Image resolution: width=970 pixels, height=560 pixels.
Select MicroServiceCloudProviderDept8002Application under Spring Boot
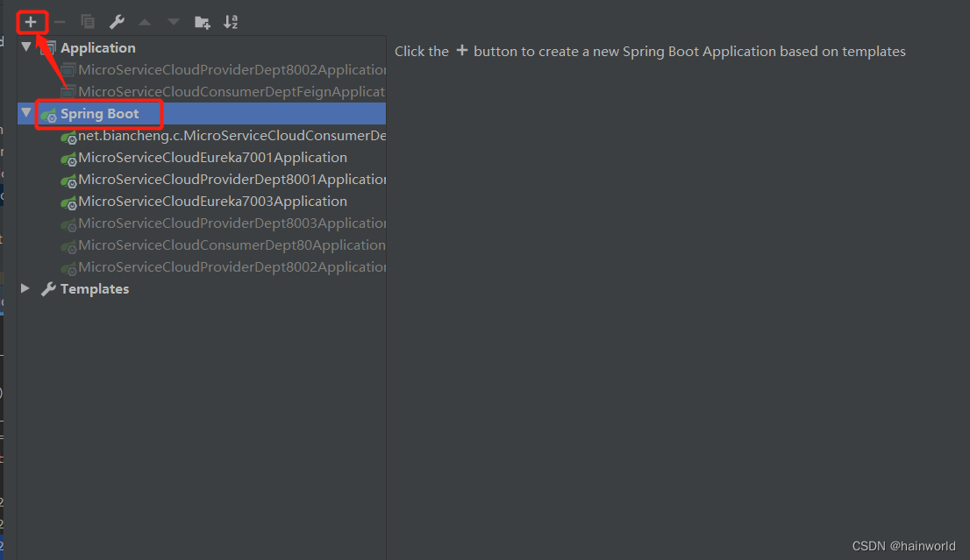point(232,267)
